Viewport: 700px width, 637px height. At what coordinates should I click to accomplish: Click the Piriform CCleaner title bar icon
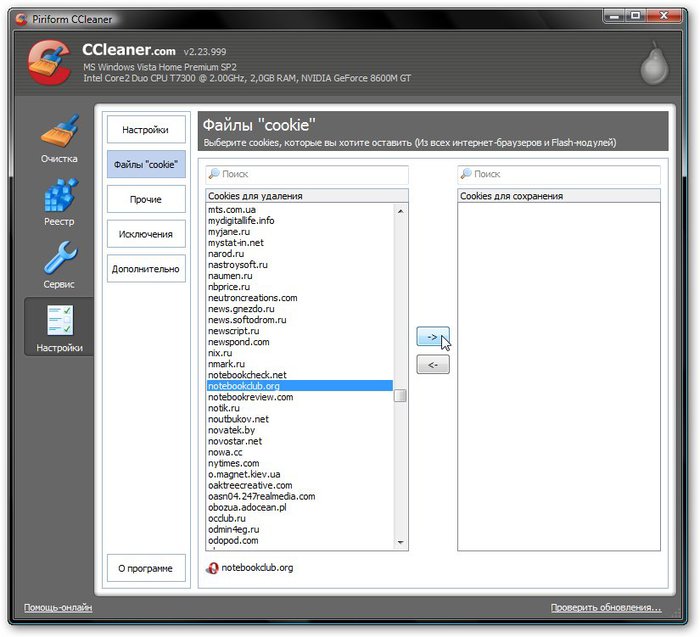[21, 19]
